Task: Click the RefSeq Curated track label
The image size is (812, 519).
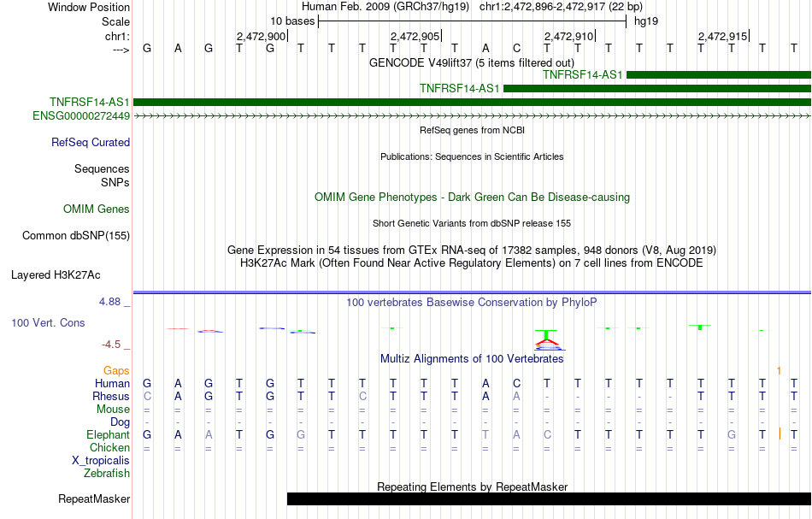Action: click(x=91, y=143)
